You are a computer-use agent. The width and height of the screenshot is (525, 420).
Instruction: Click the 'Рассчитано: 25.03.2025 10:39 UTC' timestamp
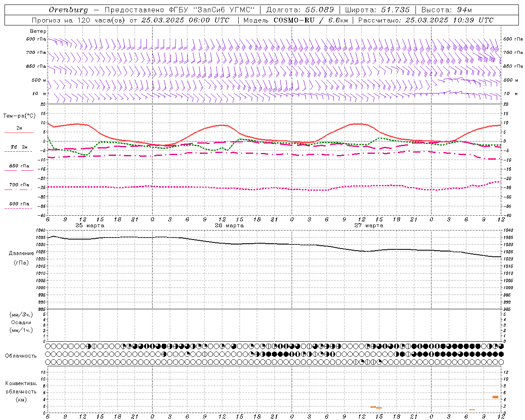click(x=426, y=20)
